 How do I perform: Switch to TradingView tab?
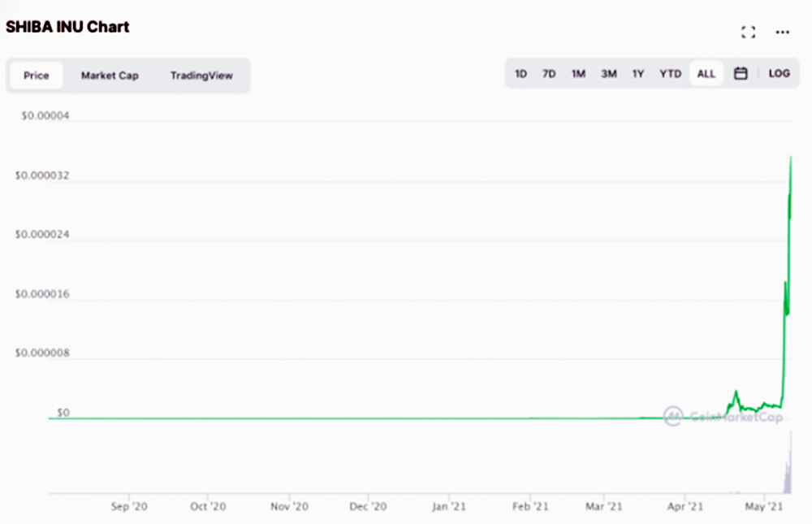tap(201, 76)
